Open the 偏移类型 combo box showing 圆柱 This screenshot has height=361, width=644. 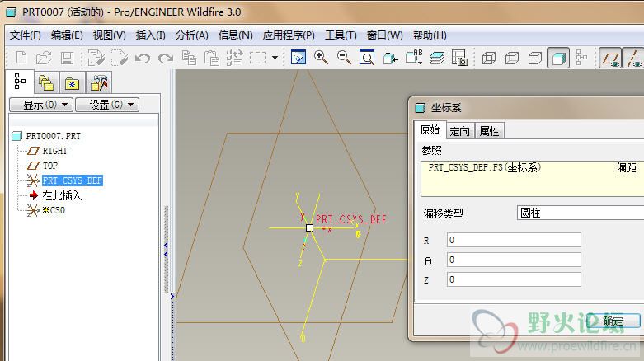[581, 213]
